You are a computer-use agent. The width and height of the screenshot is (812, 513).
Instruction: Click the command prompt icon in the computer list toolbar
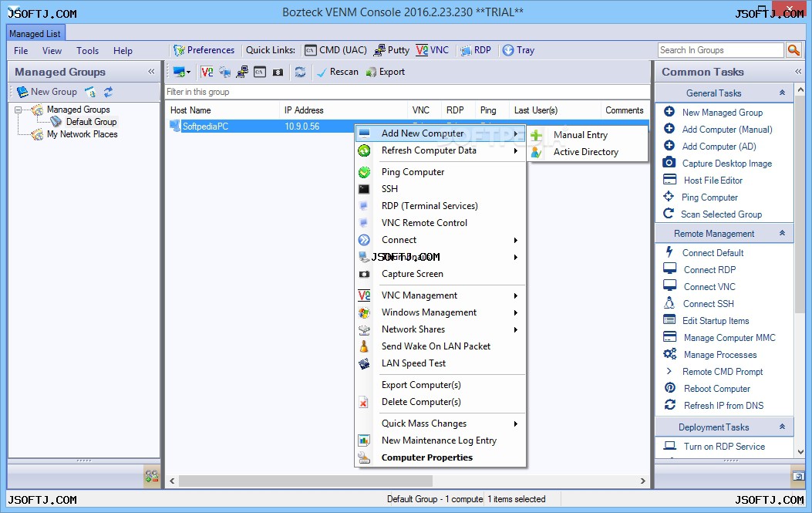click(259, 72)
